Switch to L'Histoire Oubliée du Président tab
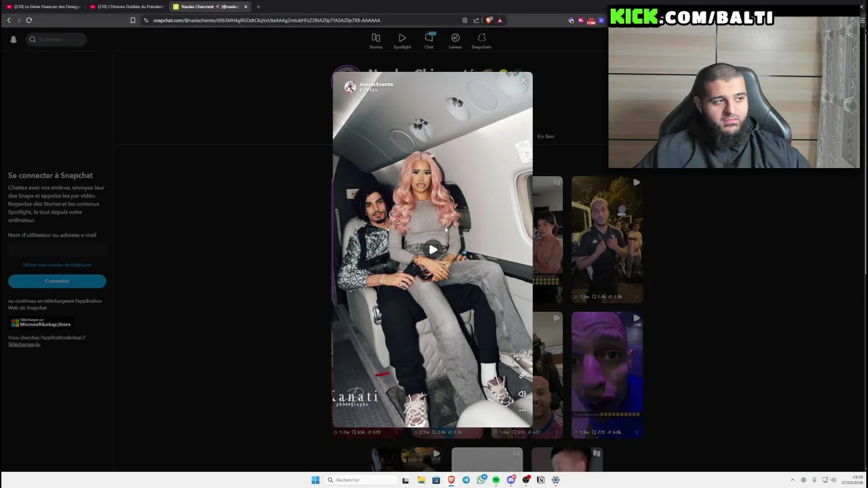The image size is (868, 488). [126, 7]
